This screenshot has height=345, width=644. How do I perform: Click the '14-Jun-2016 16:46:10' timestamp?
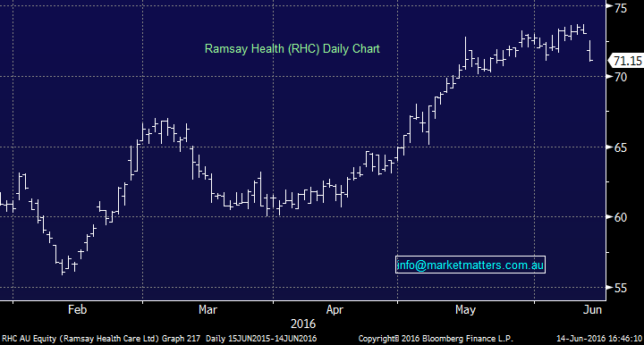tap(599, 339)
